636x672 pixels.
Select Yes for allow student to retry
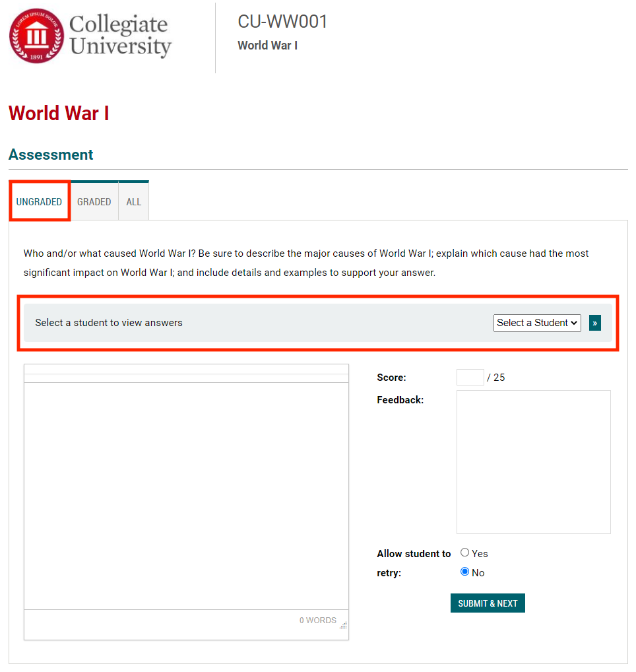[464, 553]
